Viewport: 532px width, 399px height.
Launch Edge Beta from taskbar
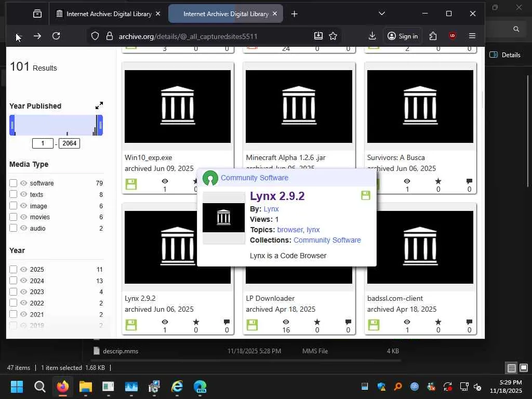tap(200, 387)
